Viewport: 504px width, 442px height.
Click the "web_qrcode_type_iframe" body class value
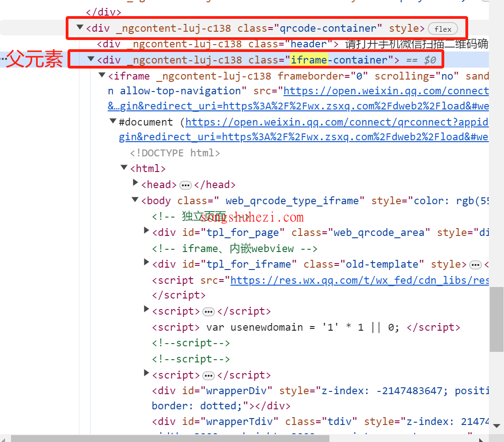292,201
